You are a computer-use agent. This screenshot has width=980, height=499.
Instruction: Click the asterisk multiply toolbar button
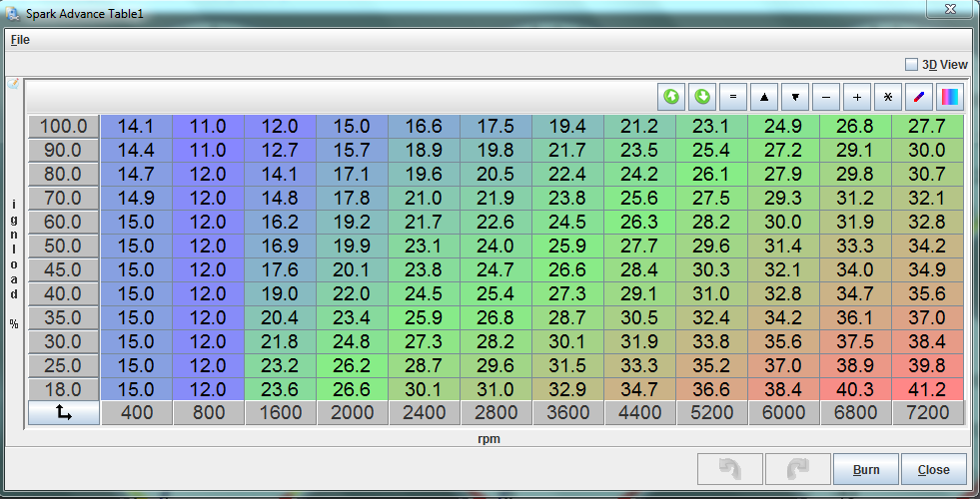click(x=888, y=97)
